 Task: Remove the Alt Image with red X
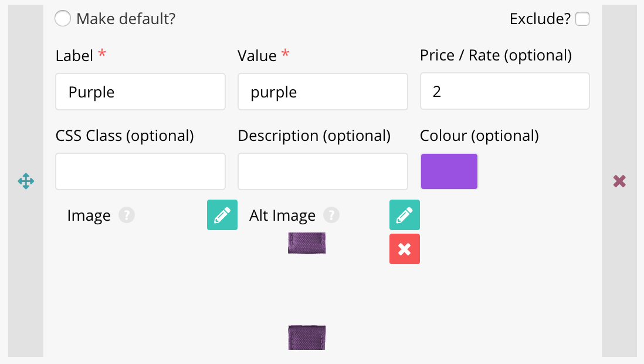(x=405, y=249)
